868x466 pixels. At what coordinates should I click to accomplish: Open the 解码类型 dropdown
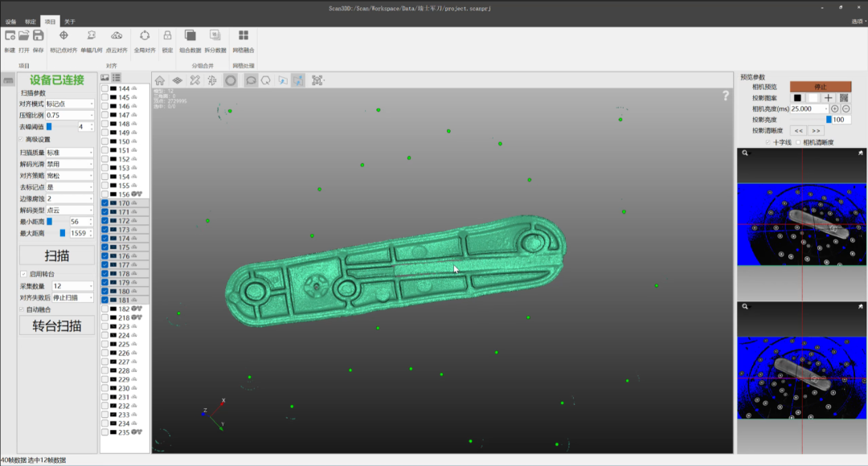point(70,210)
